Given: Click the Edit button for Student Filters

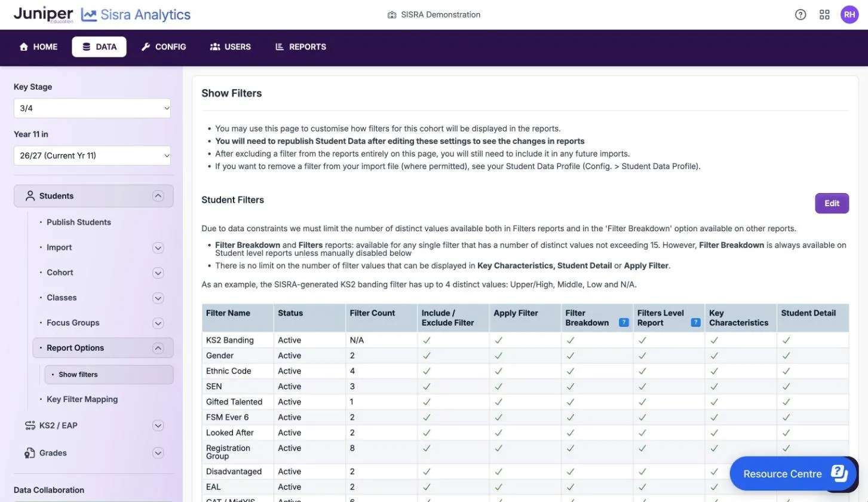Looking at the screenshot, I should 832,203.
